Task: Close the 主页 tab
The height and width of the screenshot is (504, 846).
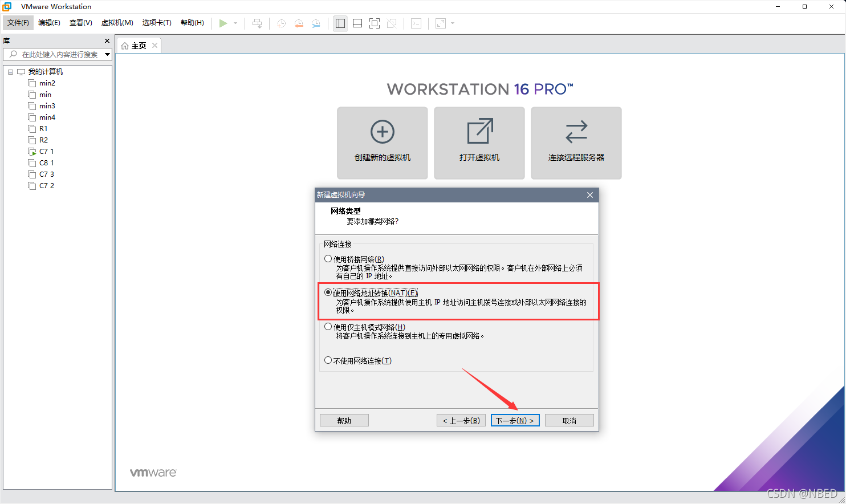Action: pos(154,46)
